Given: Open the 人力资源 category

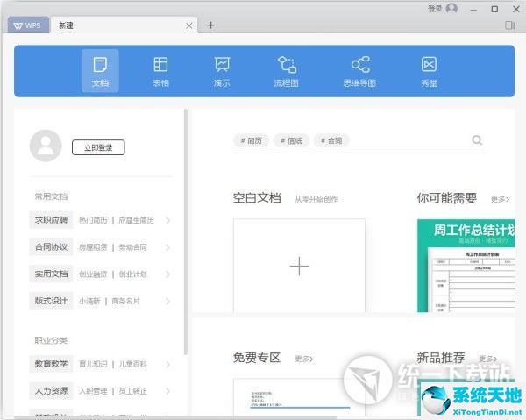Looking at the screenshot, I should (x=51, y=391).
